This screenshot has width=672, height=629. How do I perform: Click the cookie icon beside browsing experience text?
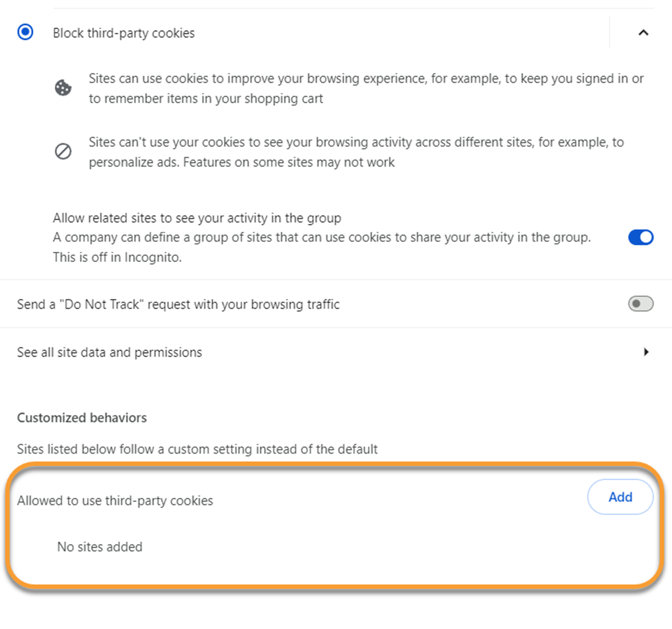pyautogui.click(x=63, y=88)
